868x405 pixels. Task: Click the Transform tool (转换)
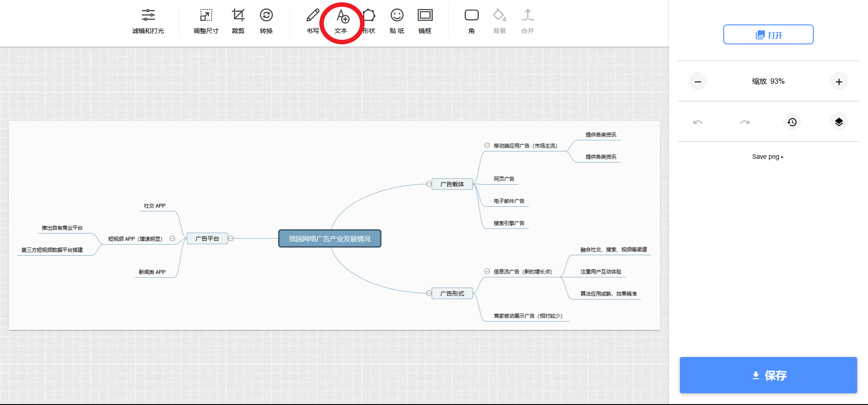click(266, 21)
